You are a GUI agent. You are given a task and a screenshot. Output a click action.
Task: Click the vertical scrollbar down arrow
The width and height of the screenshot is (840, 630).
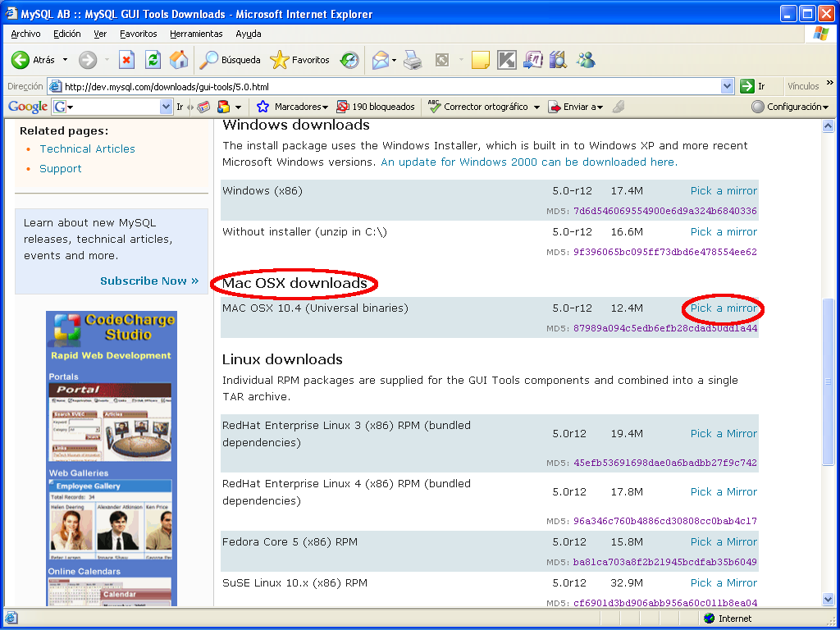click(x=828, y=599)
